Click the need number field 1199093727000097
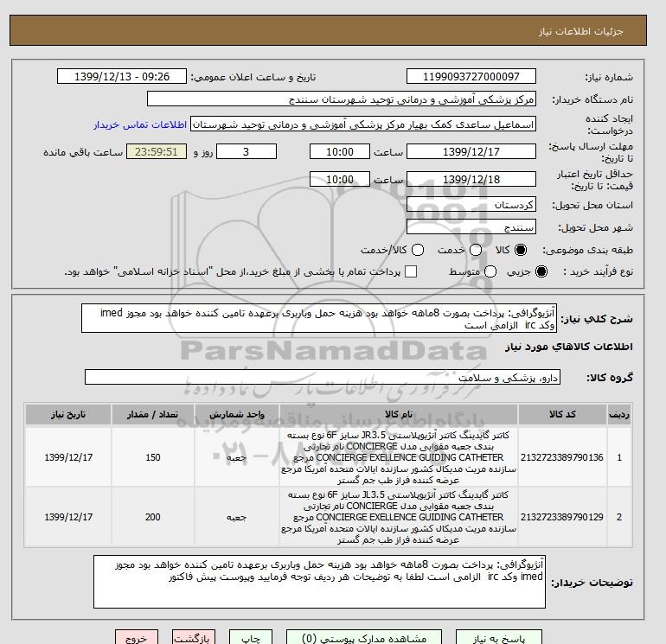666x644 pixels. [x=471, y=76]
